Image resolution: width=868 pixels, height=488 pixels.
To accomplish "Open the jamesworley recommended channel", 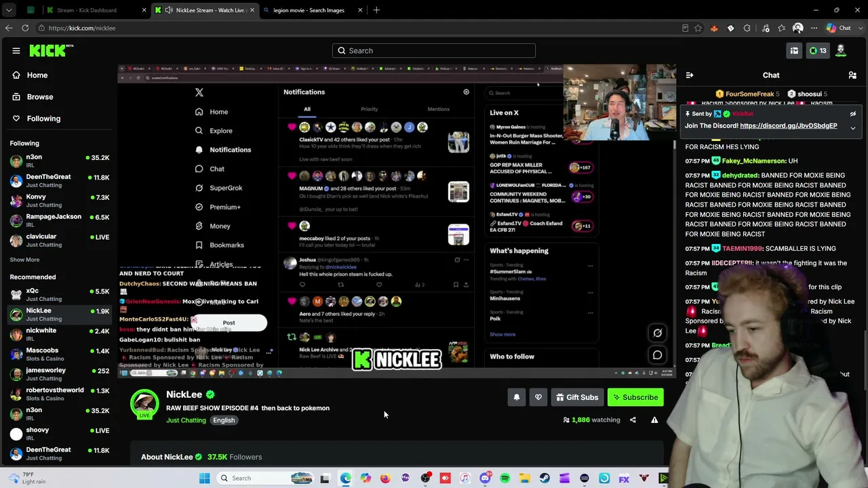I will click(x=59, y=373).
